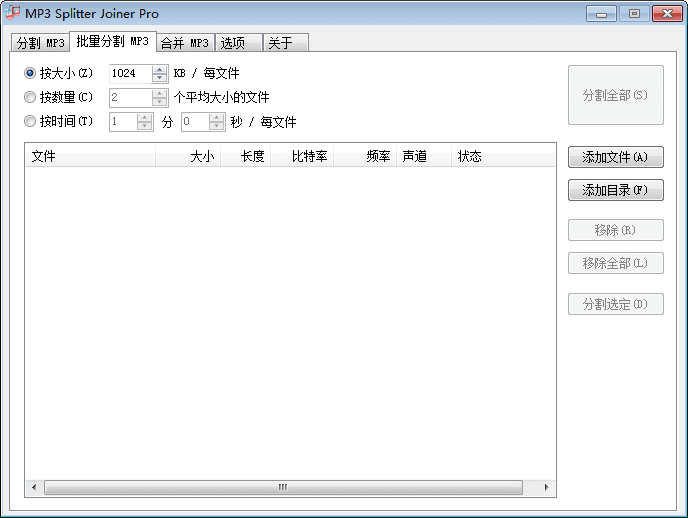
Task: Click the minutes field showing 1
Action: click(123, 121)
